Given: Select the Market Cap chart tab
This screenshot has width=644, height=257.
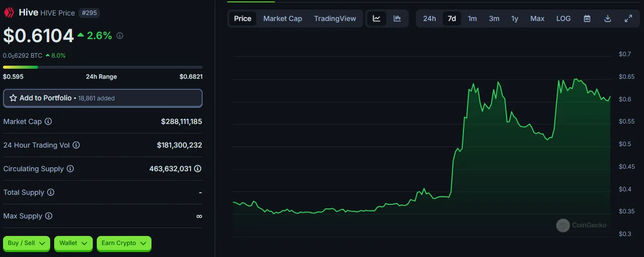Looking at the screenshot, I should [x=283, y=19].
